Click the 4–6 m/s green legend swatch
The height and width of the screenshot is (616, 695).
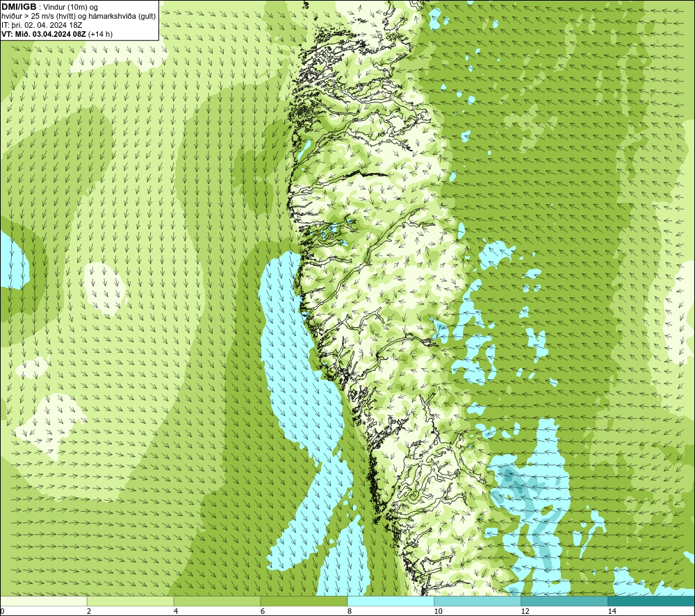217,601
